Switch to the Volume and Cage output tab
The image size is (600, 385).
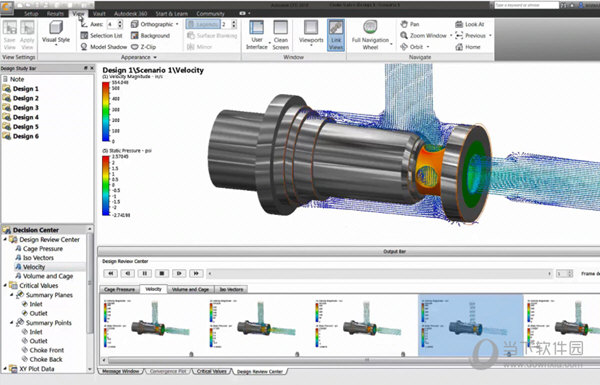191,289
